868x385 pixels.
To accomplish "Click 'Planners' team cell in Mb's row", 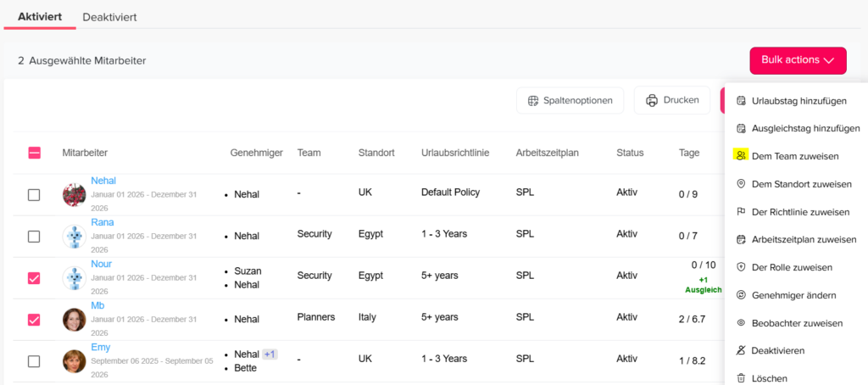I will [x=316, y=317].
